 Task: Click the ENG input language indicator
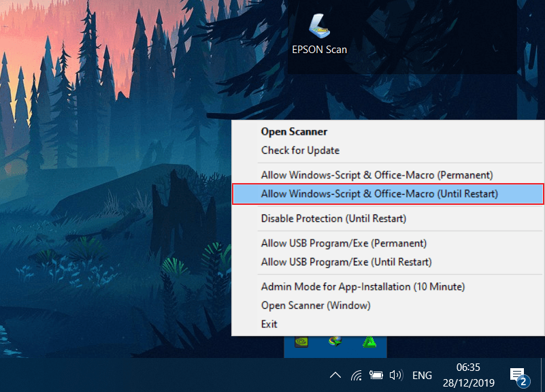point(422,375)
